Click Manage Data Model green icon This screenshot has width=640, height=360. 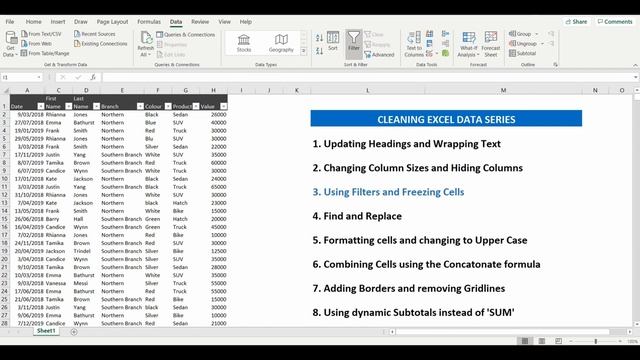445,53
